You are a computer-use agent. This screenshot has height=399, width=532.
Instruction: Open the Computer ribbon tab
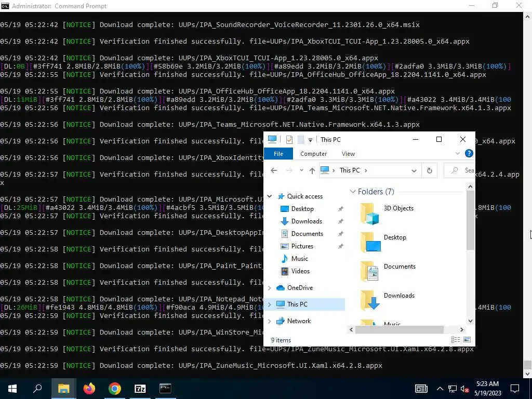pyautogui.click(x=313, y=154)
